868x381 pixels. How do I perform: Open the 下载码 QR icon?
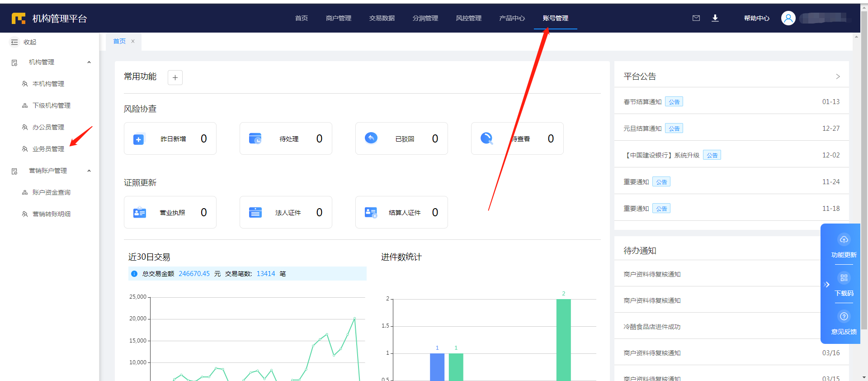coord(844,278)
